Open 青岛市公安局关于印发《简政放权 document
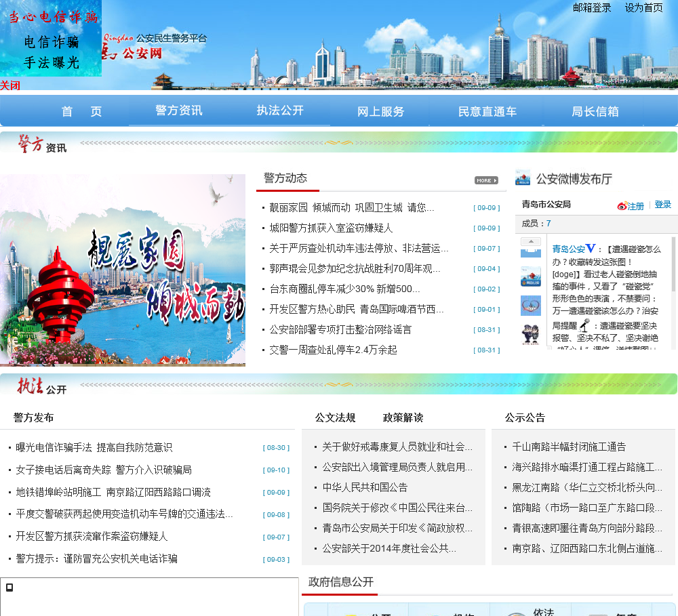 [397, 529]
